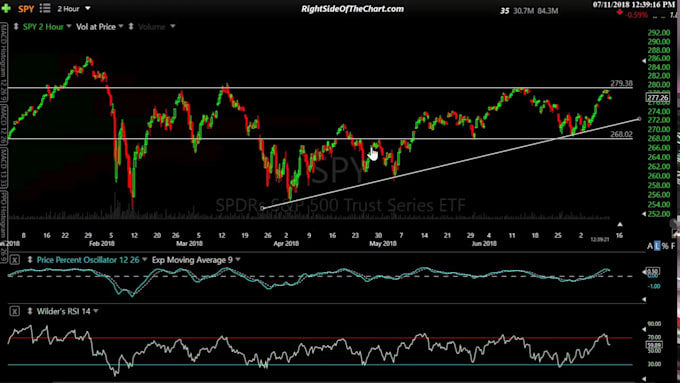Click the PPO dashed zero line
The image size is (680, 383).
[320, 276]
